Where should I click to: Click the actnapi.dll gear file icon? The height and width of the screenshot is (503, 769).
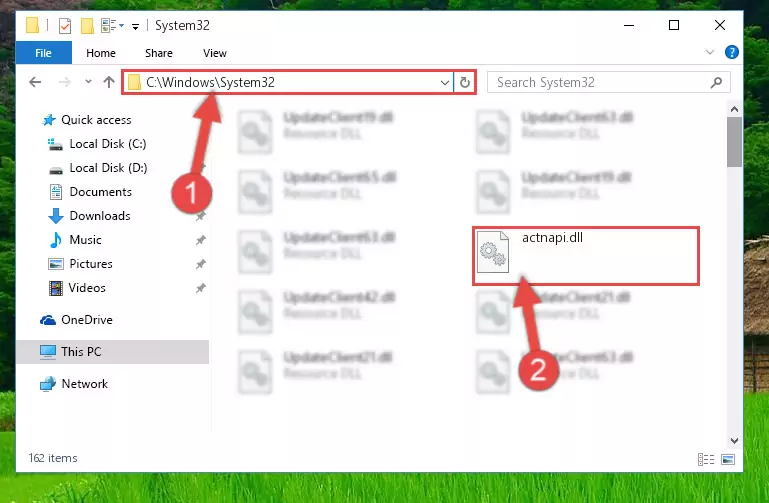coord(493,252)
